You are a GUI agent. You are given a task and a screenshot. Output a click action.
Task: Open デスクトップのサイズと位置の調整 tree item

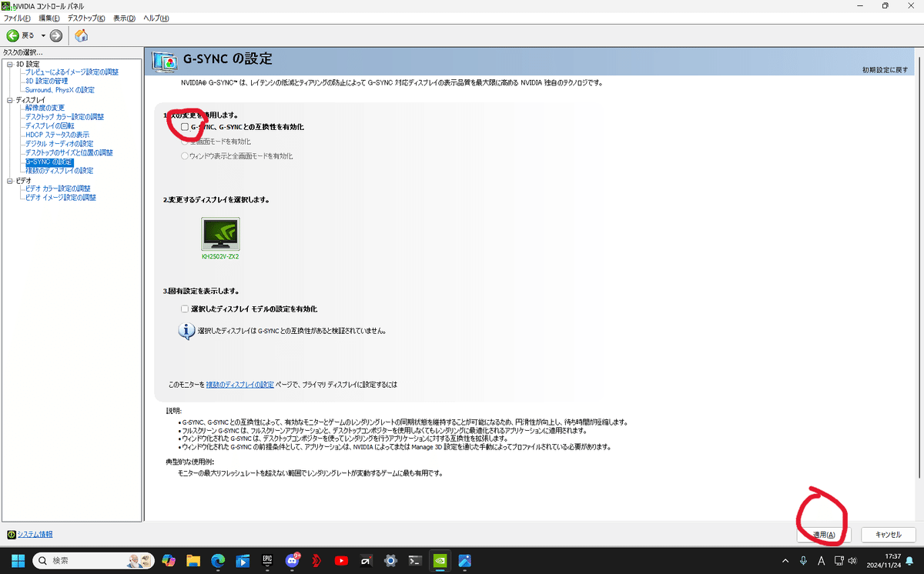(x=69, y=153)
